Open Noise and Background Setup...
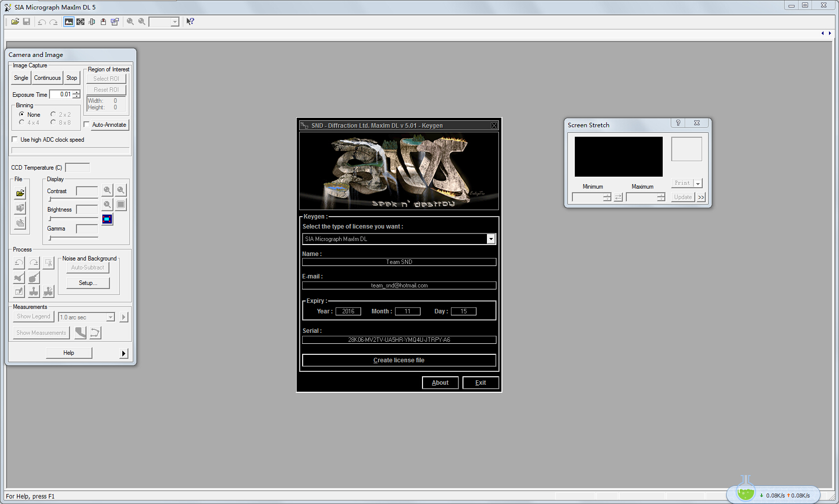The height and width of the screenshot is (504, 839). [88, 283]
